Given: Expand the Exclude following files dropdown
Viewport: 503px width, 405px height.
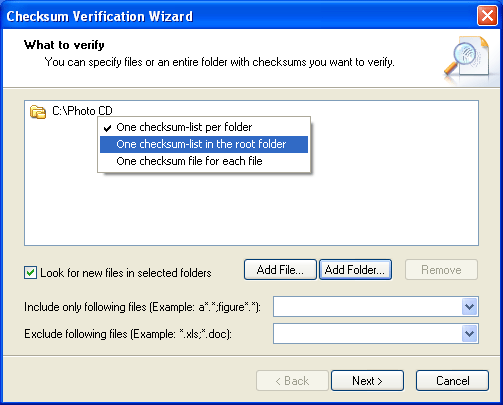Looking at the screenshot, I should click(470, 333).
